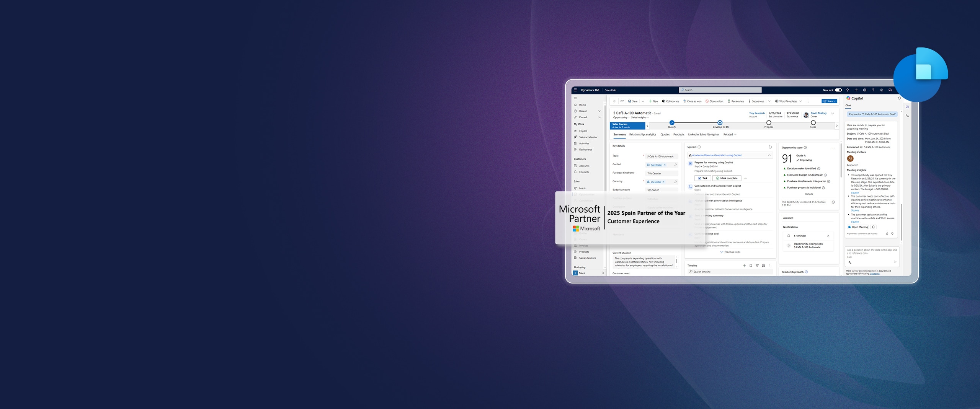
Task: Open Dashboards from My Work section
Action: coord(585,149)
